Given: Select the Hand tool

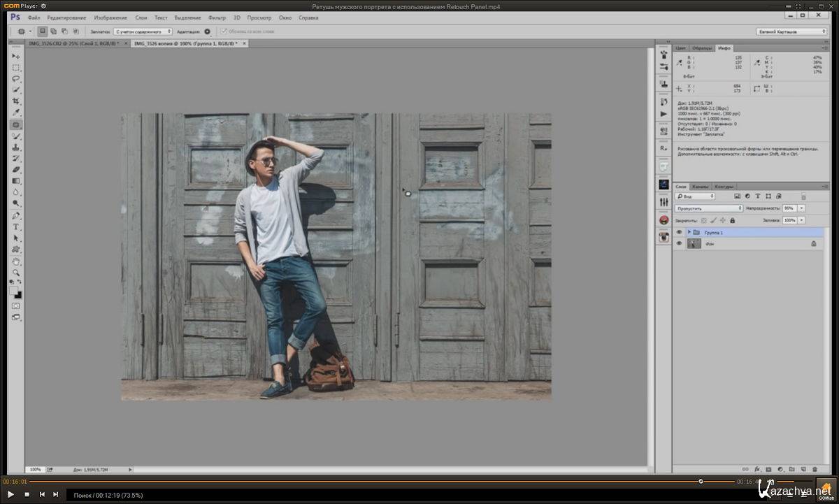Looking at the screenshot, I should [16, 261].
